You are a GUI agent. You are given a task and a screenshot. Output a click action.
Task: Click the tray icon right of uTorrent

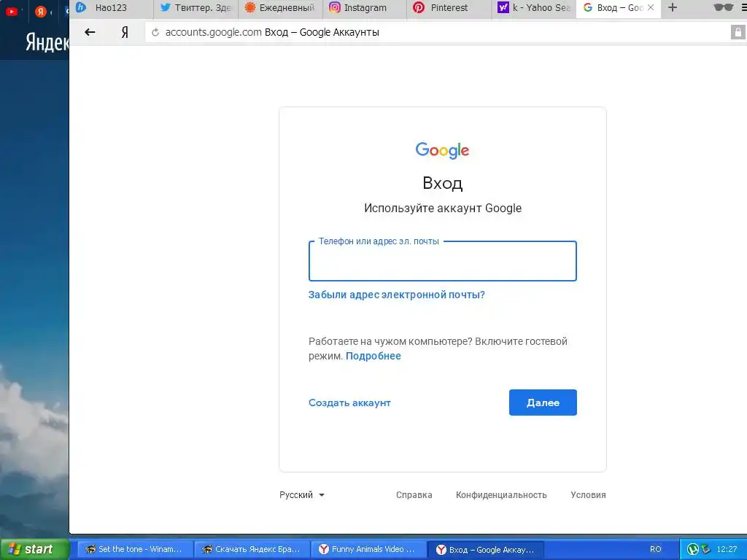(706, 550)
